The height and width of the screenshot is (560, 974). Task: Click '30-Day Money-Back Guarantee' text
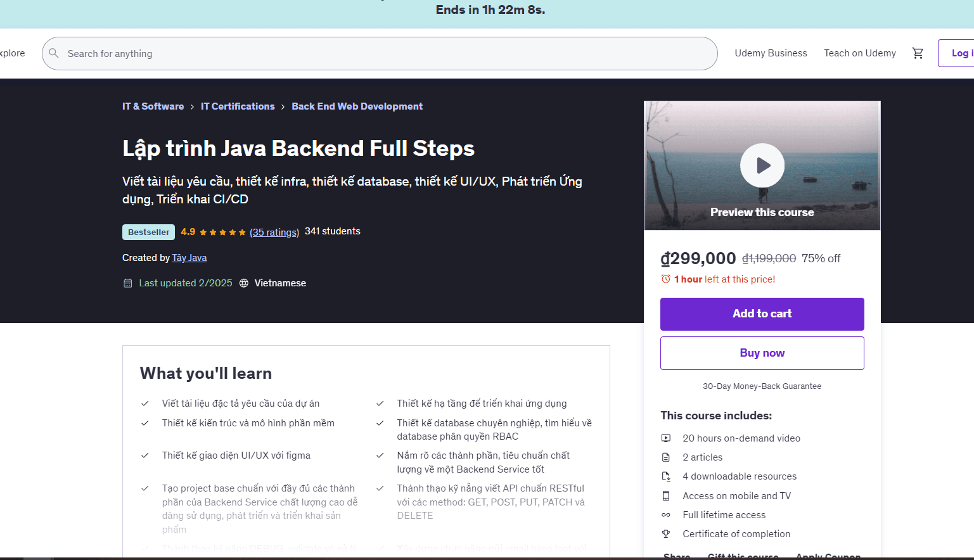click(762, 386)
